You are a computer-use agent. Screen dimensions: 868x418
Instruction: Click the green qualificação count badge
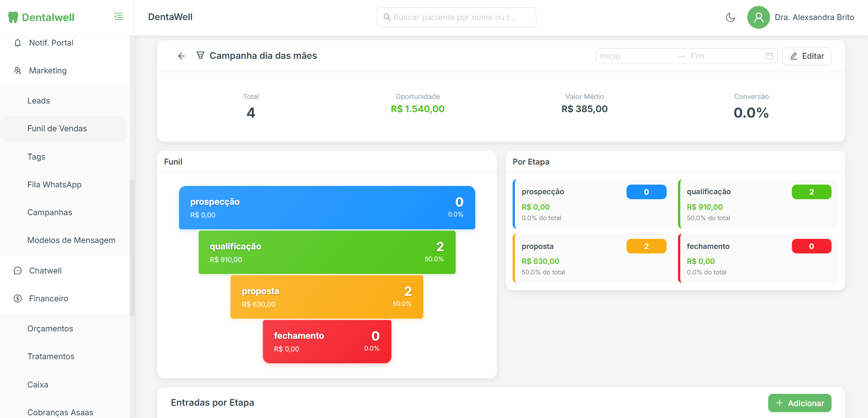point(812,192)
